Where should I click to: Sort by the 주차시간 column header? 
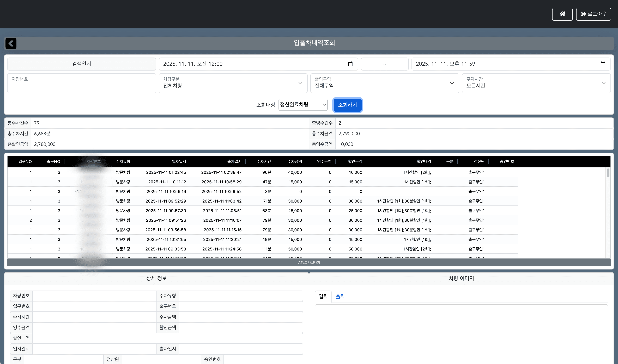tap(264, 161)
